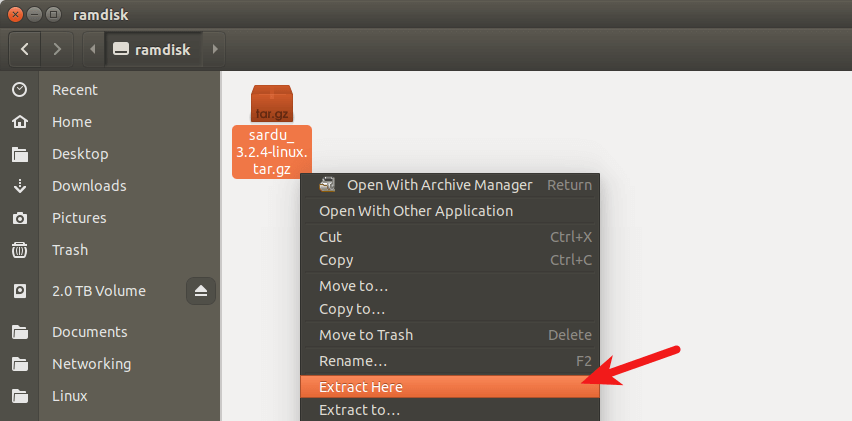Click the Pictures camera icon in sidebar
Viewport: 852px width, 421px height.
(x=20, y=218)
